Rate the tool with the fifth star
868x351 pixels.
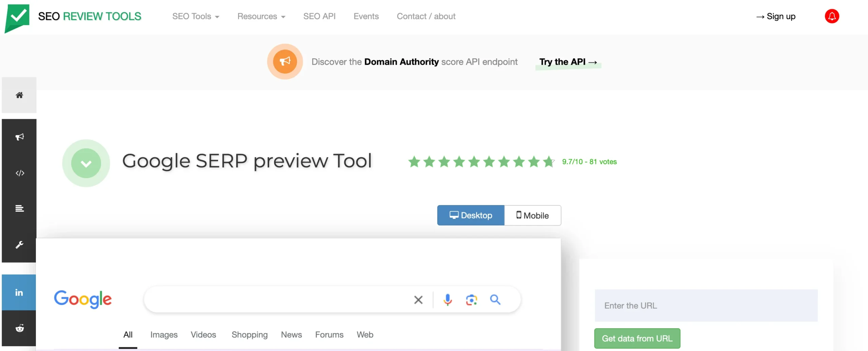click(x=474, y=162)
